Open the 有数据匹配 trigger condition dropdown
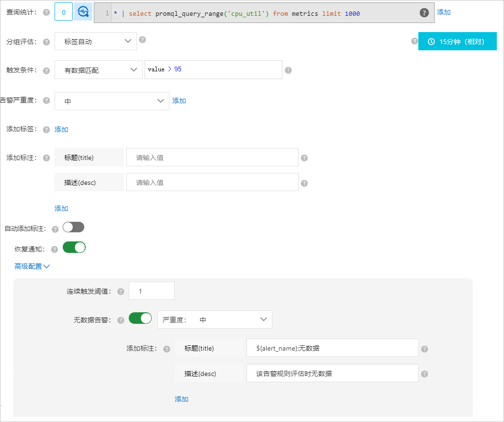The height and width of the screenshot is (422, 504). pyautogui.click(x=98, y=70)
